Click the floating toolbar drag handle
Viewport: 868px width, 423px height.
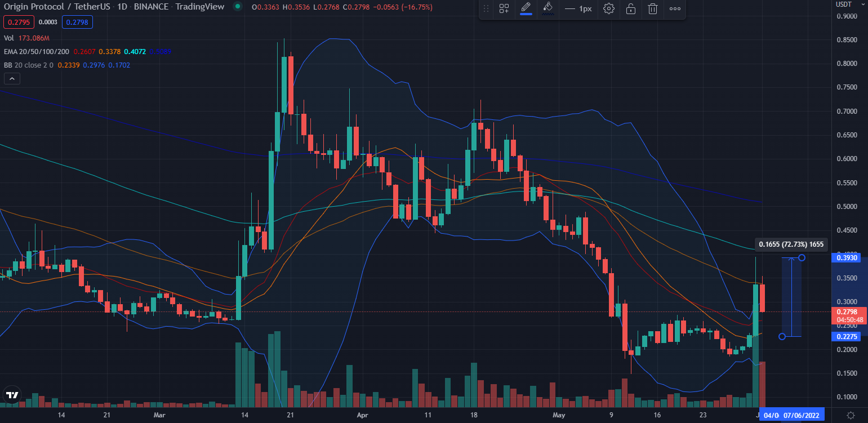486,9
